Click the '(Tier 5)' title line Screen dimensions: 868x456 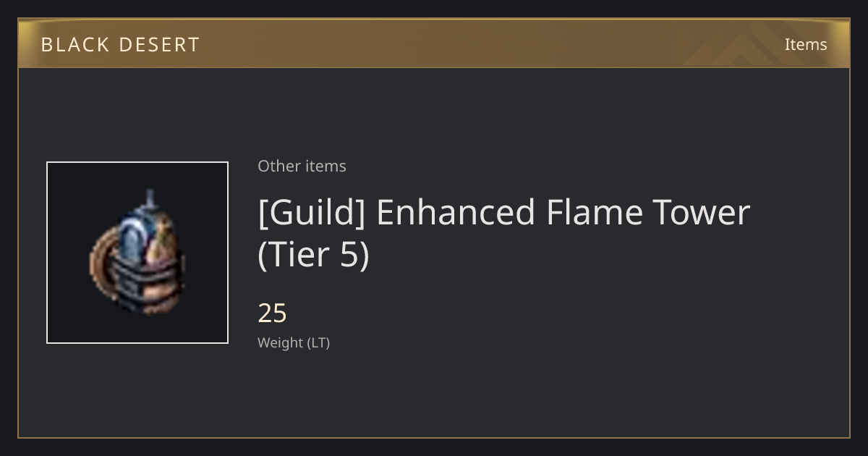pos(314,255)
